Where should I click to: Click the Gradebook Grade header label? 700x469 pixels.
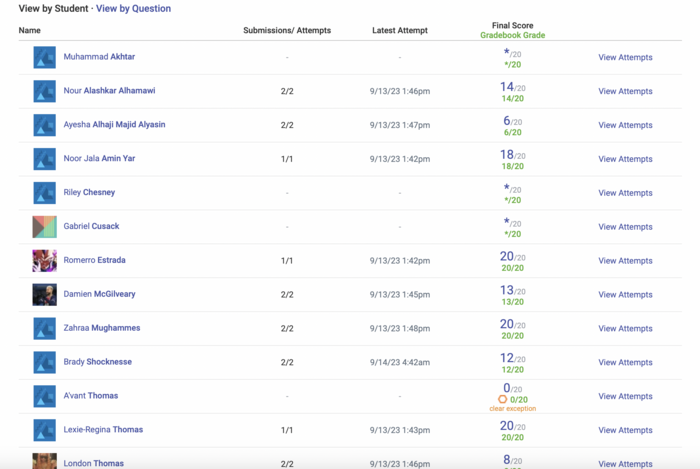click(x=512, y=36)
